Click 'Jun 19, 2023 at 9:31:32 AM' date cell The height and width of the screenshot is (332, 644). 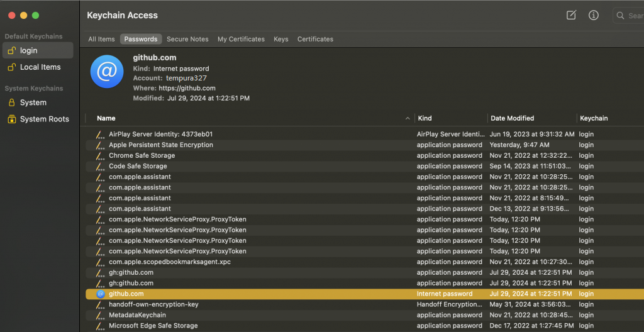532,135
